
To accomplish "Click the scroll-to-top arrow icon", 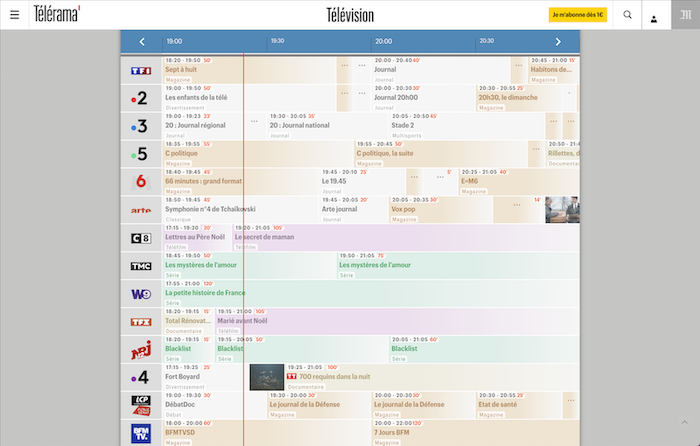I will click(684, 422).
